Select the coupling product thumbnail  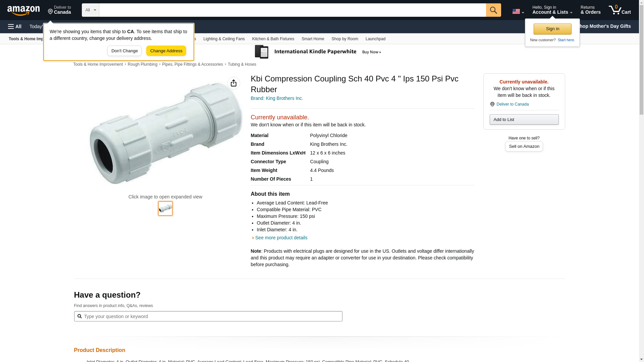pos(165,208)
